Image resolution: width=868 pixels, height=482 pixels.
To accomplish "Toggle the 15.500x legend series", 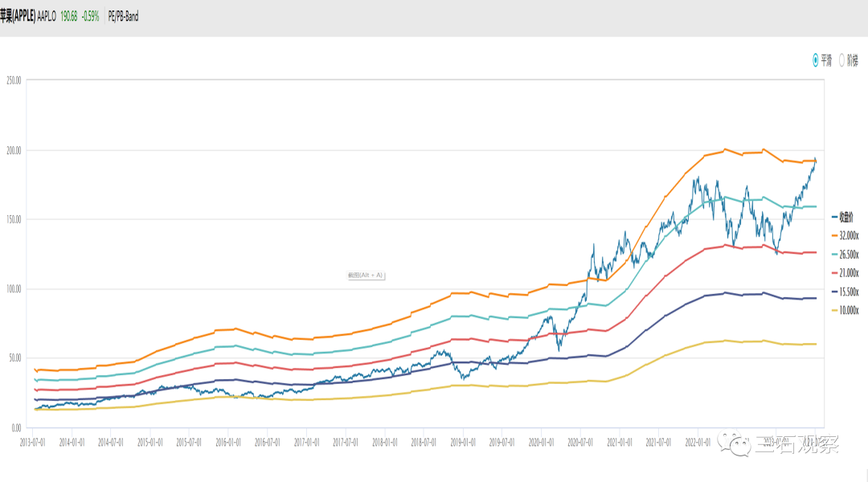I will pos(845,292).
